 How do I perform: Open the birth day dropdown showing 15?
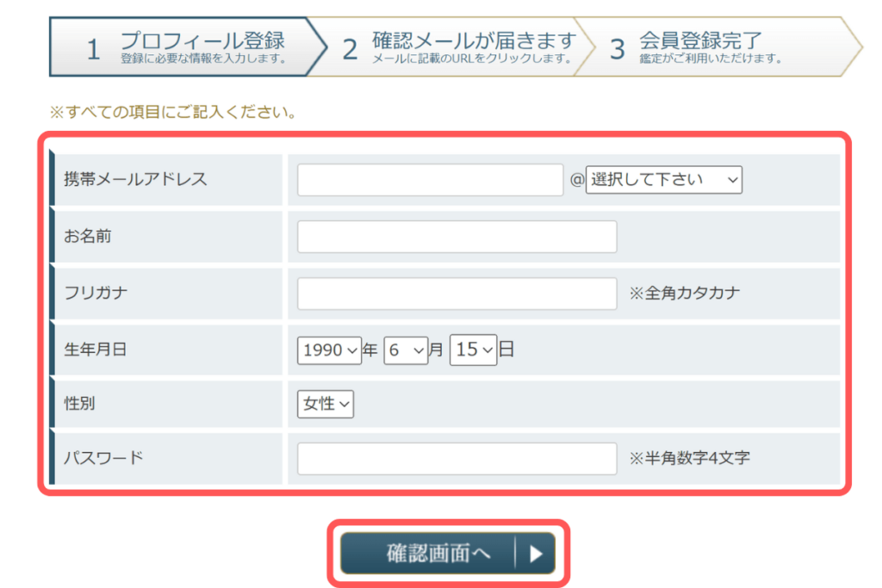473,350
